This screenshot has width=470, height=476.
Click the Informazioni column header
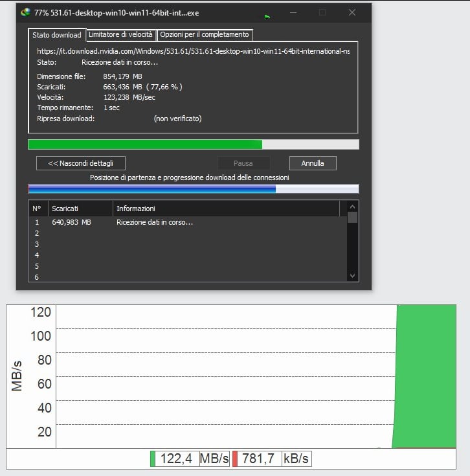(x=226, y=209)
